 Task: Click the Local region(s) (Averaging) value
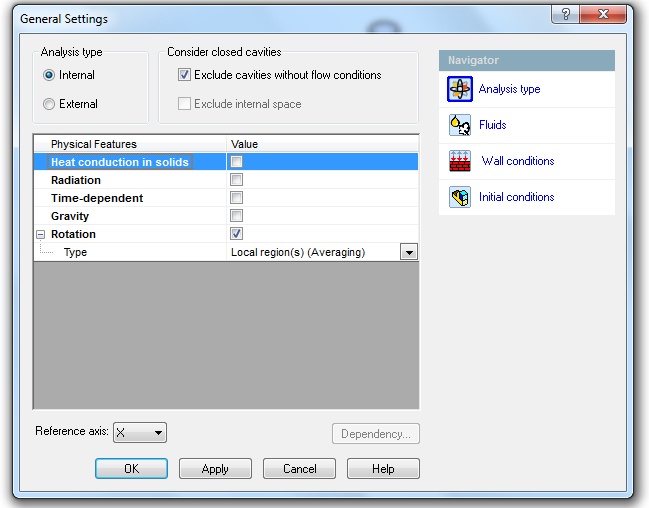pyautogui.click(x=298, y=252)
